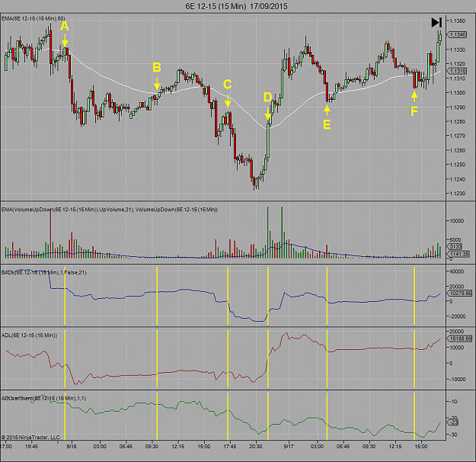
Task: Click the 1141.35 volume EMA marker
Action: point(458,254)
